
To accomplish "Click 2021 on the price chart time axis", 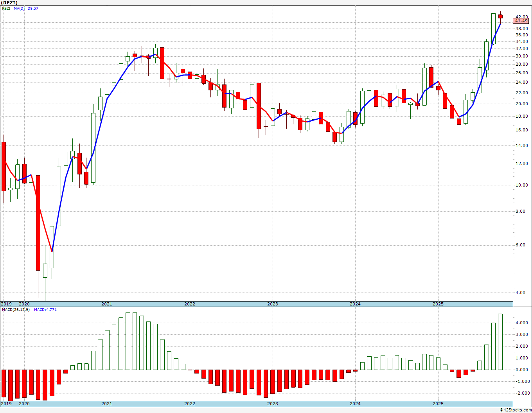I will 107,304.
